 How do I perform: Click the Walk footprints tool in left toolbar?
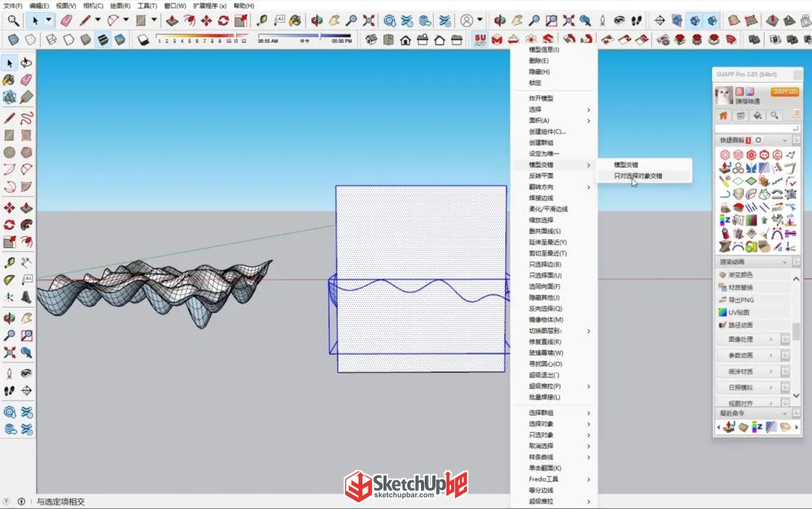click(9, 391)
